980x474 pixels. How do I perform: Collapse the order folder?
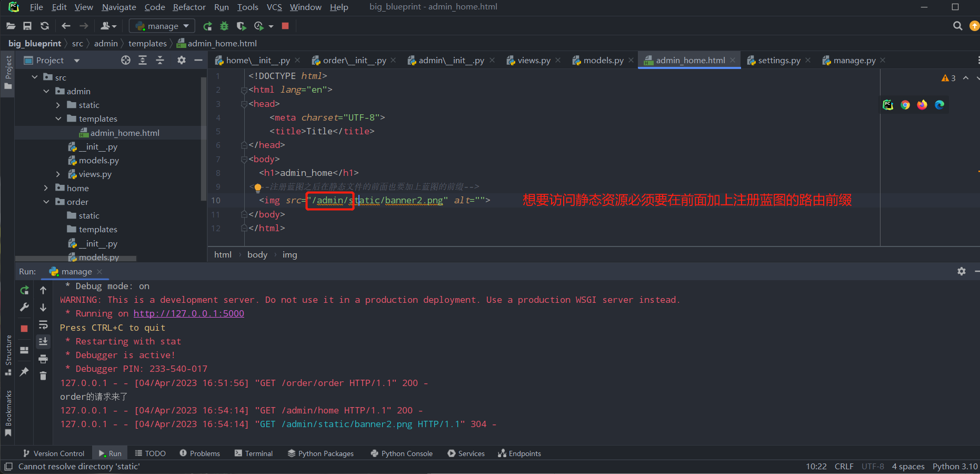[x=46, y=202]
